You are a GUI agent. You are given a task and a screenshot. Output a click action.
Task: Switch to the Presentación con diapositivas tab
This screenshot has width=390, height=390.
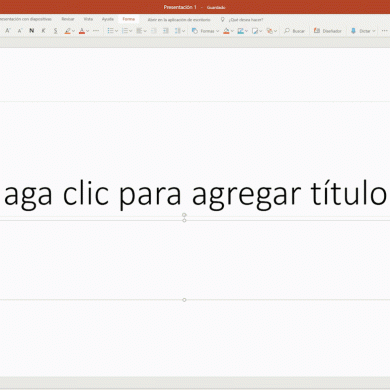(26, 19)
